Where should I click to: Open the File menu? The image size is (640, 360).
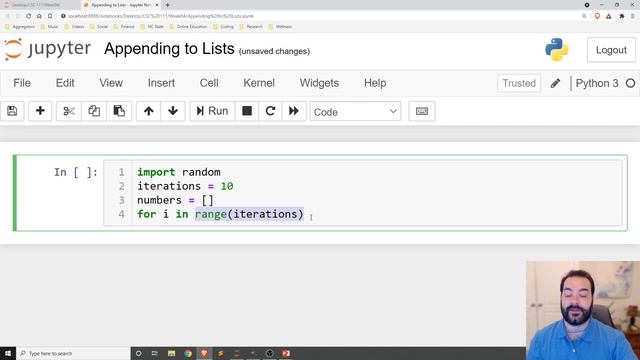22,83
